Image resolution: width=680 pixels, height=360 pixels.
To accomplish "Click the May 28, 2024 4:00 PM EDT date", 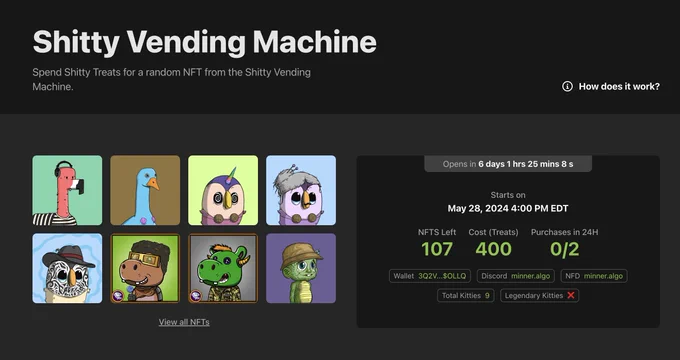I will pos(508,209).
